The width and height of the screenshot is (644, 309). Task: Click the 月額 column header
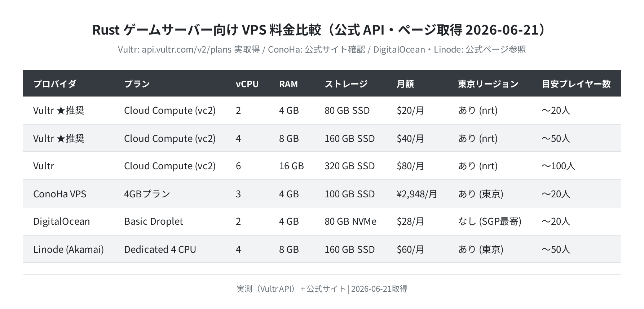click(x=405, y=84)
